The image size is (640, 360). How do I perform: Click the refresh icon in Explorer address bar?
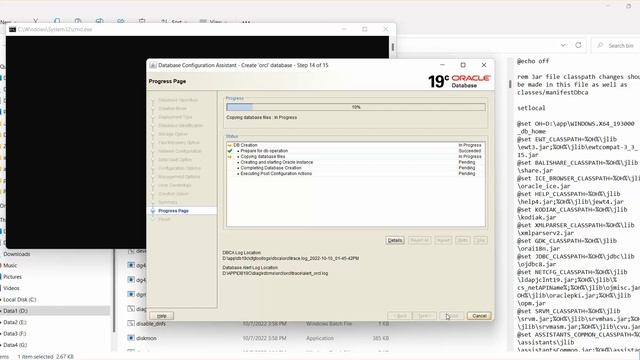[x=578, y=45]
